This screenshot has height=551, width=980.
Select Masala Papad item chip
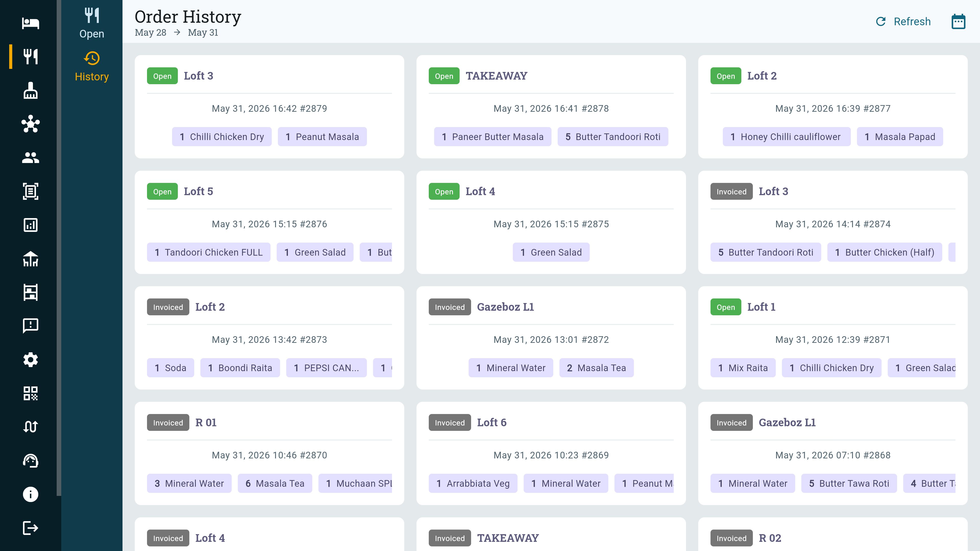[900, 137]
